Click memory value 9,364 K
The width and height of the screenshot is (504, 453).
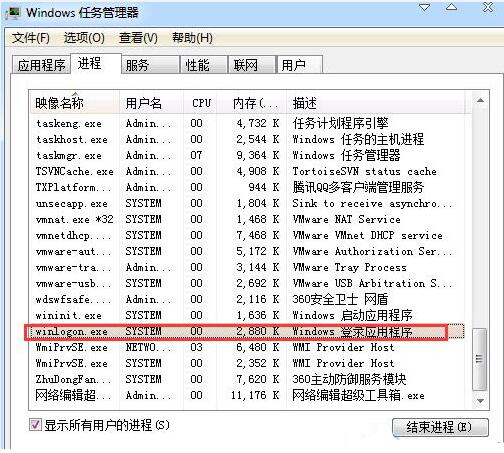[x=258, y=155]
